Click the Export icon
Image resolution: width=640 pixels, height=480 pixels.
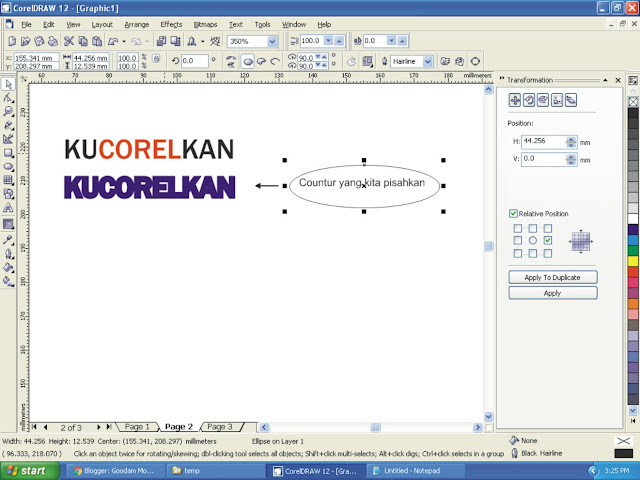(x=176, y=41)
